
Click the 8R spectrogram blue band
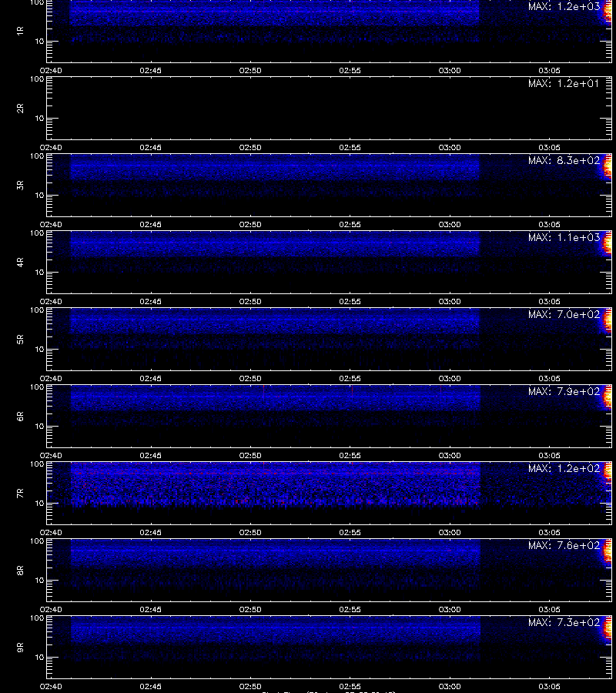tap(275, 552)
